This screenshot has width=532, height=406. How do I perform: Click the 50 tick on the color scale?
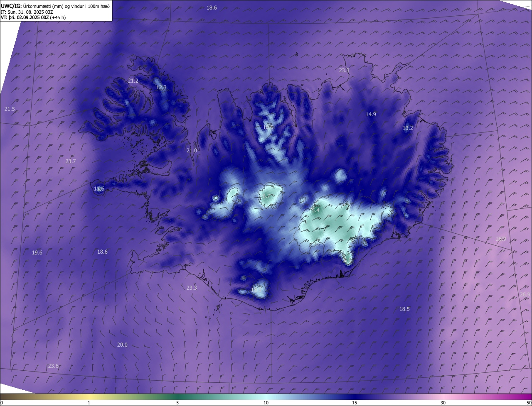coord(529,403)
